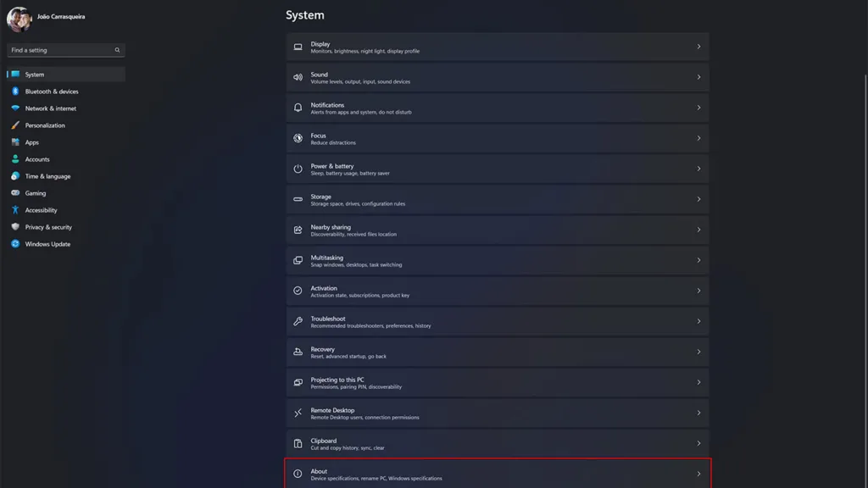The image size is (868, 488).
Task: Click the Activation checkmark icon
Action: [298, 291]
